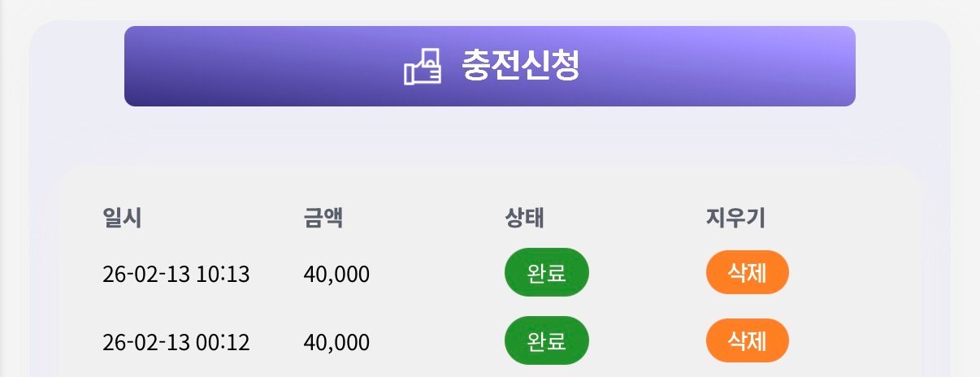Select the 26-02-13 10:13 date entry
The image size is (980, 377).
click(x=176, y=275)
